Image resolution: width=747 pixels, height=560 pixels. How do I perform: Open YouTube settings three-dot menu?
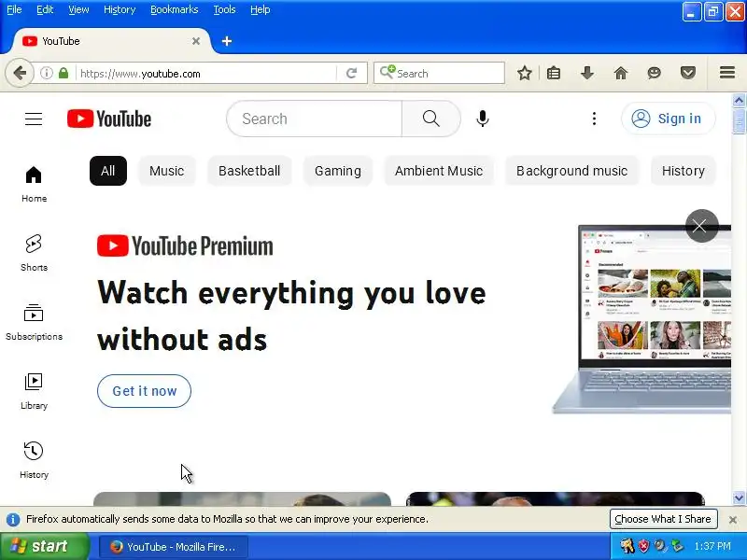tap(594, 119)
